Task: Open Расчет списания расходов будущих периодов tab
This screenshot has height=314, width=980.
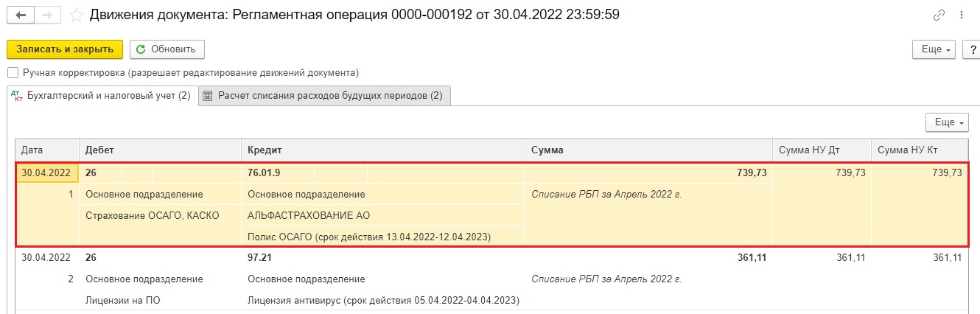Action: [x=325, y=96]
